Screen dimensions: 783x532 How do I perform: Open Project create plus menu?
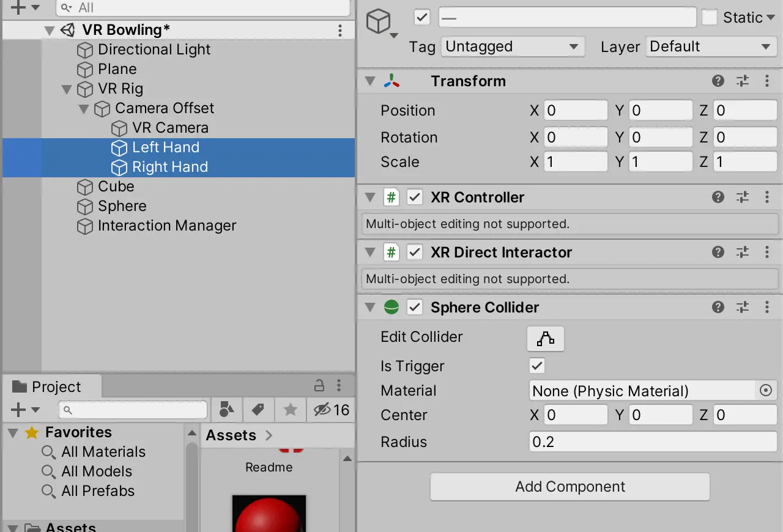[x=25, y=410]
